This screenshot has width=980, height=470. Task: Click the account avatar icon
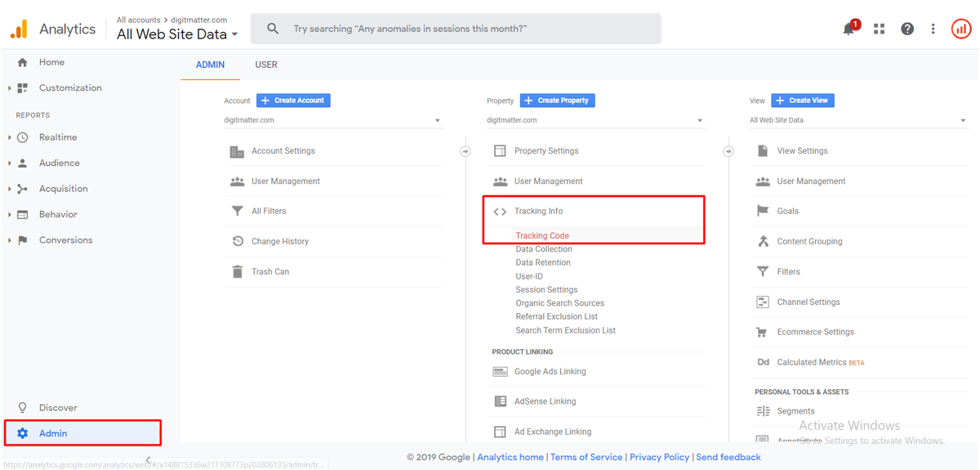pos(961,29)
